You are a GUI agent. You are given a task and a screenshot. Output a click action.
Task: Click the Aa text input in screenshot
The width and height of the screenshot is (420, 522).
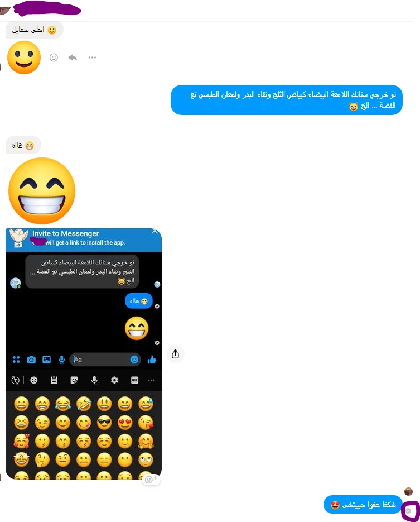(x=105, y=360)
